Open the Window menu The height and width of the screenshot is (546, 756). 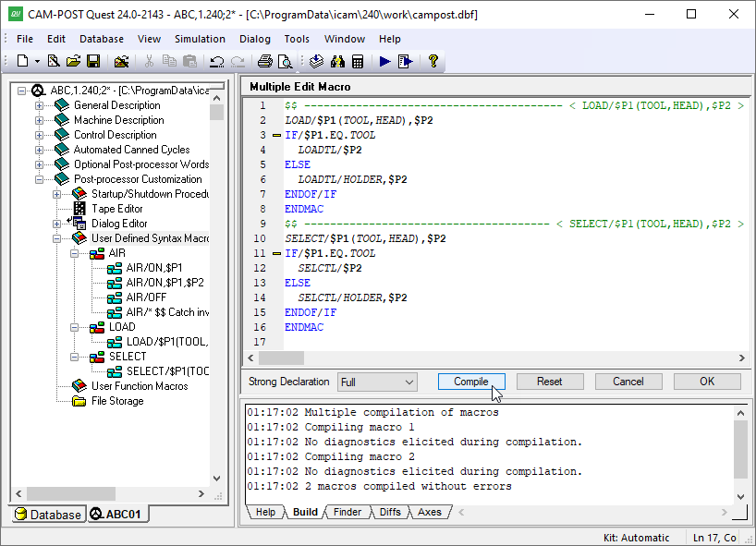point(344,39)
